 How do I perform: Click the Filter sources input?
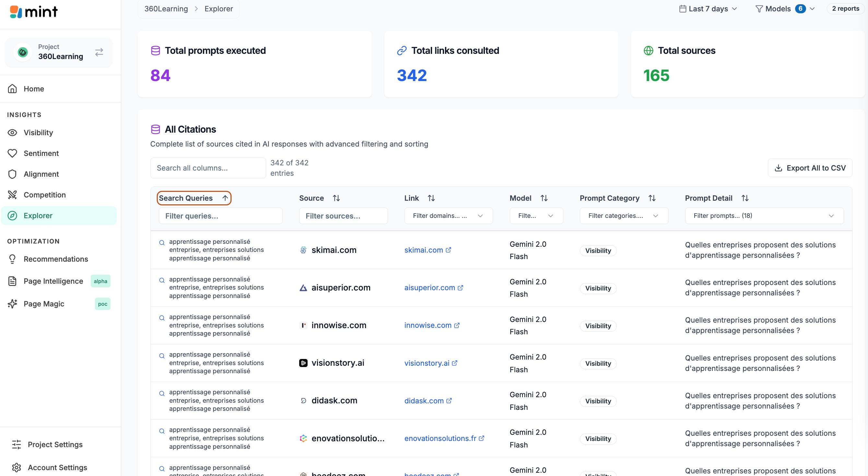(x=343, y=216)
